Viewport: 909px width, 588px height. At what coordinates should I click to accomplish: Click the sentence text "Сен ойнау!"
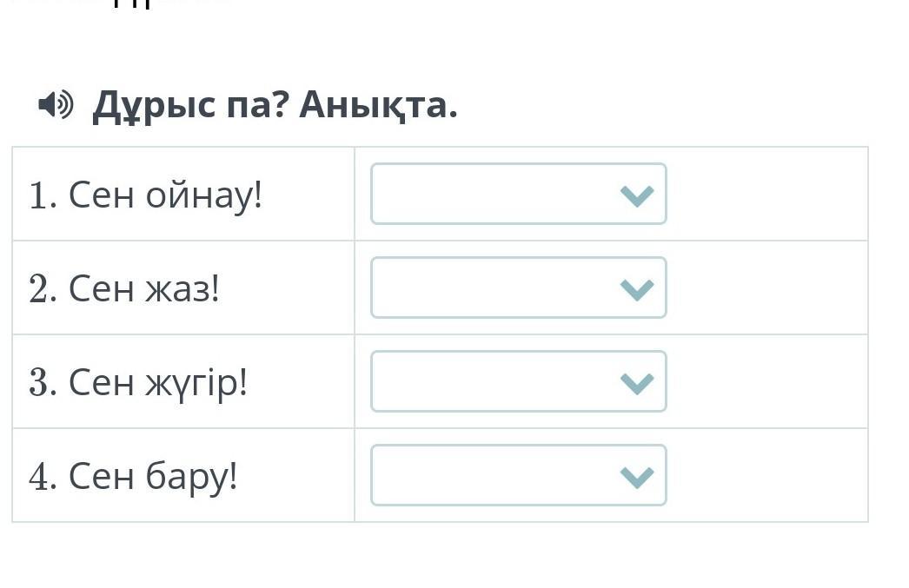(x=166, y=195)
